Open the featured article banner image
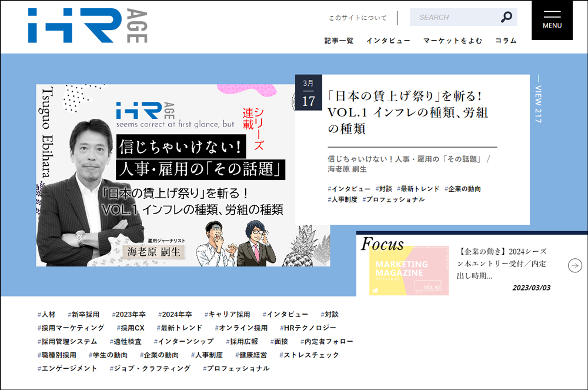 pyautogui.click(x=183, y=175)
